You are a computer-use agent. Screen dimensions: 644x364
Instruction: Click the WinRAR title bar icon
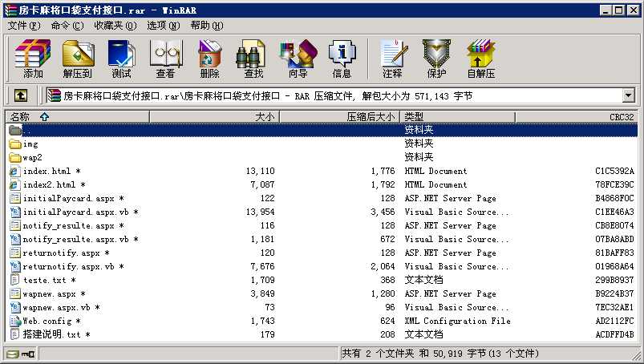point(10,10)
